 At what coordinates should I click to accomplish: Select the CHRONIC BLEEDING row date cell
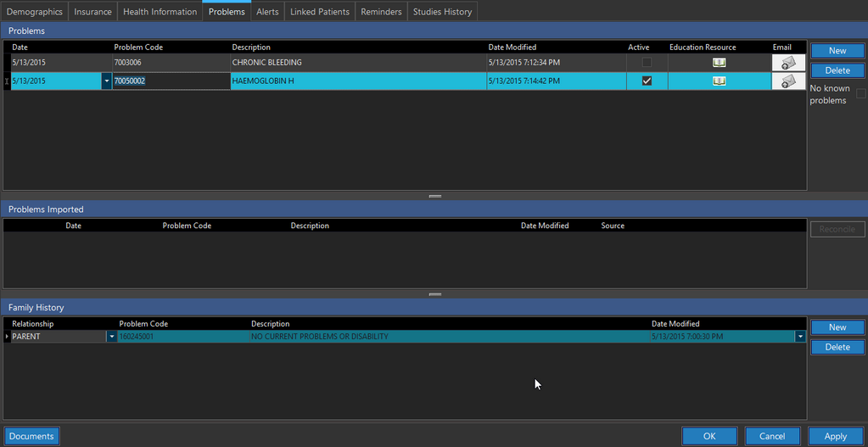pyautogui.click(x=61, y=63)
